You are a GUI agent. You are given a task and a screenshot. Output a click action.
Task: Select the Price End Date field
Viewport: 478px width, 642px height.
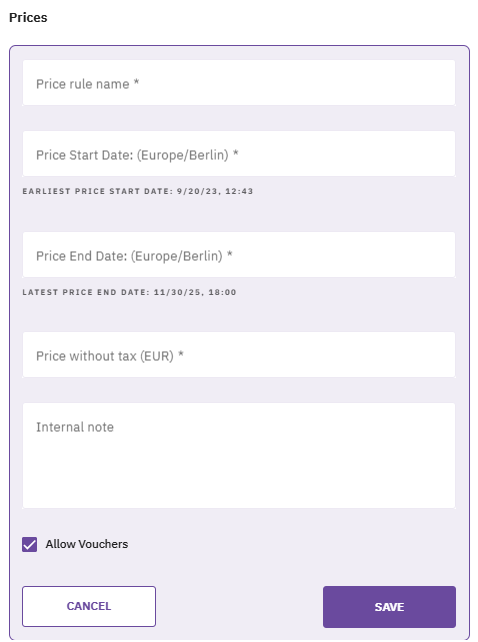pos(239,255)
